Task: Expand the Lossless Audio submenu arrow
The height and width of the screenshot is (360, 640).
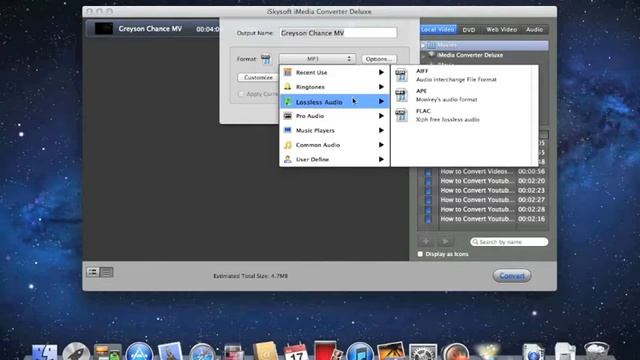Action: (381, 101)
